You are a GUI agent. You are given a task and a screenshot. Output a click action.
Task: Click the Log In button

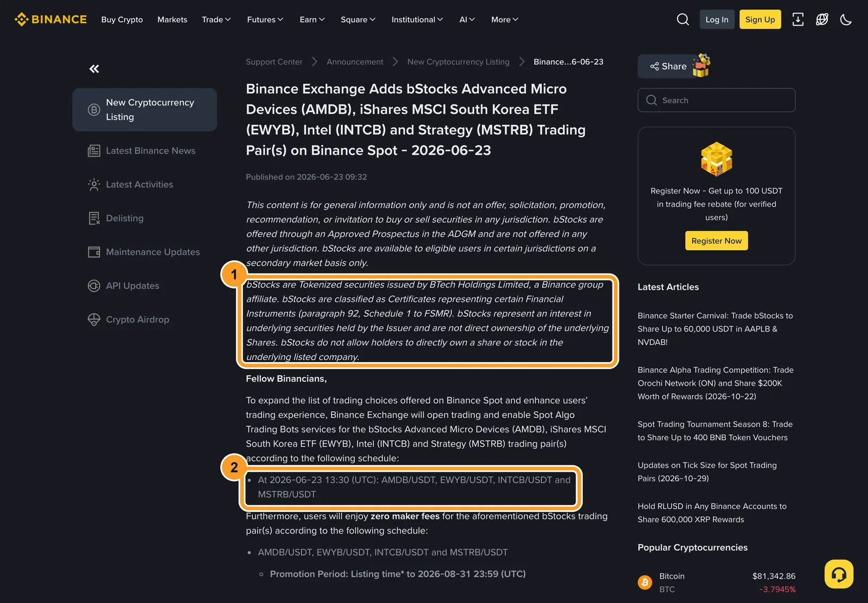click(x=717, y=20)
